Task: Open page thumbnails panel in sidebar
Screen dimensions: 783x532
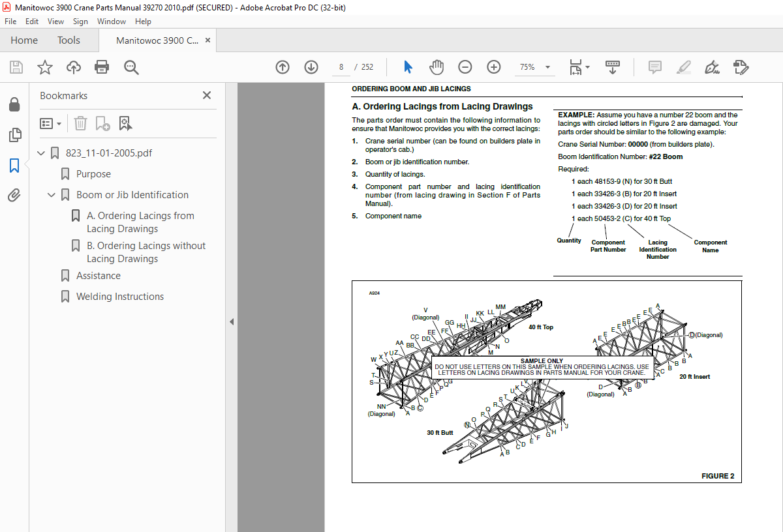Action: (14, 135)
